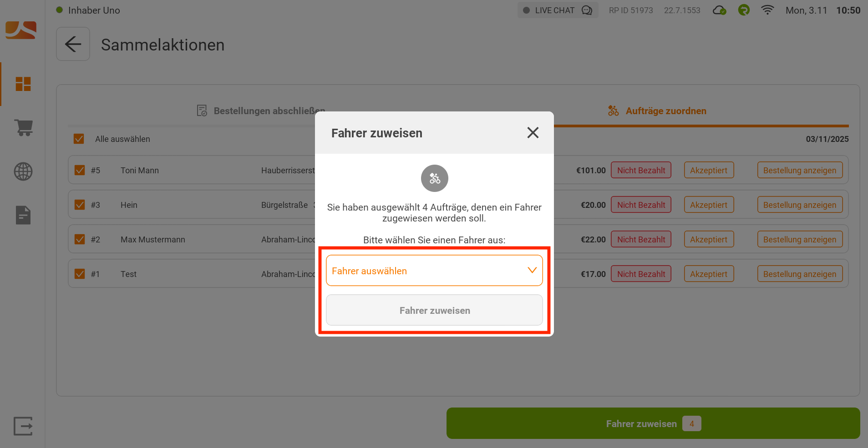Screen dimensions: 868x448
Task: Click the app logo at top left
Action: 20,30
